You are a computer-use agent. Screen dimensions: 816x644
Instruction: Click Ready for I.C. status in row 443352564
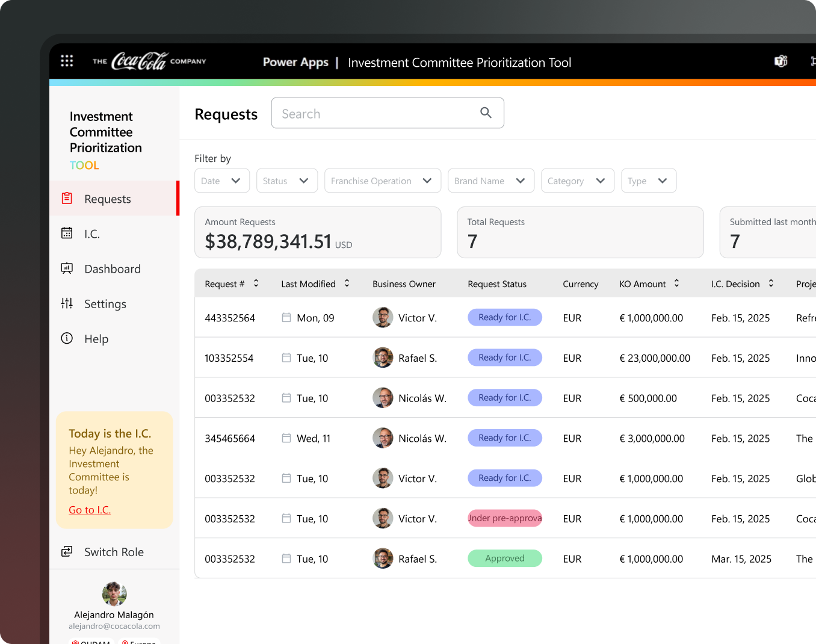coord(505,317)
